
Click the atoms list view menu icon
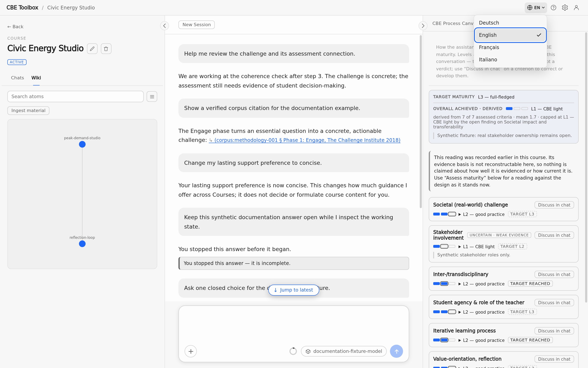(152, 97)
